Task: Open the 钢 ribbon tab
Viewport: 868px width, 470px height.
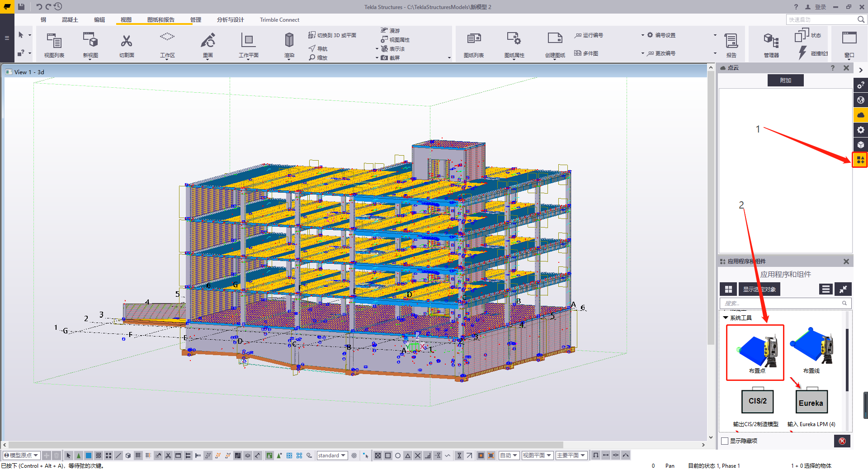Action: click(x=43, y=20)
